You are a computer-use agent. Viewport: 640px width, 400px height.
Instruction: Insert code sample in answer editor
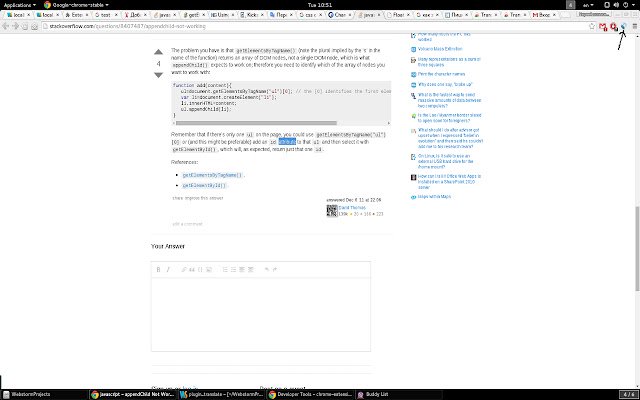click(200, 269)
